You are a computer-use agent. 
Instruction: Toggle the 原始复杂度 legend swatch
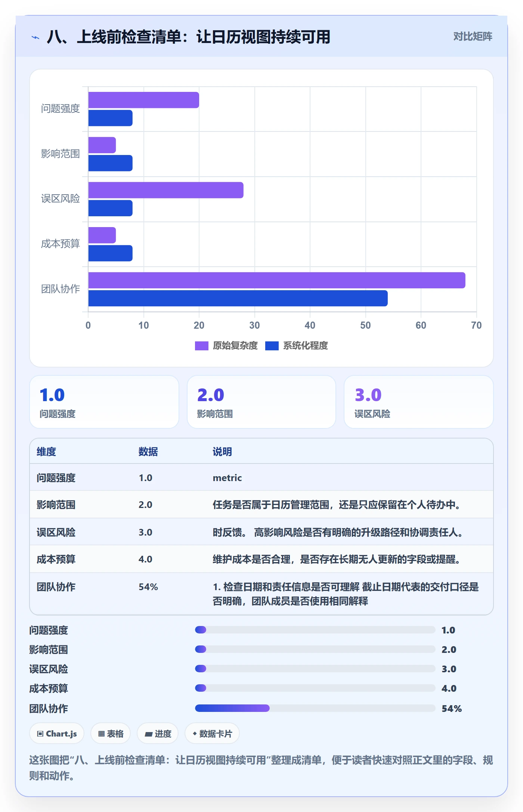click(x=201, y=346)
